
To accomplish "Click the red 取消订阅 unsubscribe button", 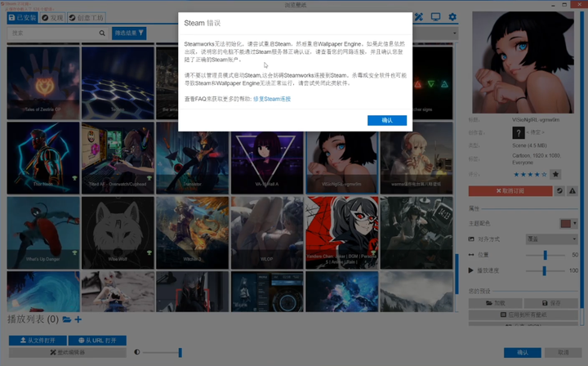I will click(x=510, y=191).
